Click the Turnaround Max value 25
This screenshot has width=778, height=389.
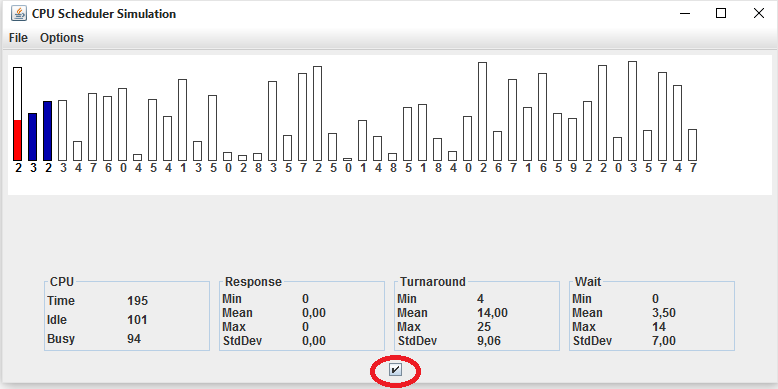point(484,327)
